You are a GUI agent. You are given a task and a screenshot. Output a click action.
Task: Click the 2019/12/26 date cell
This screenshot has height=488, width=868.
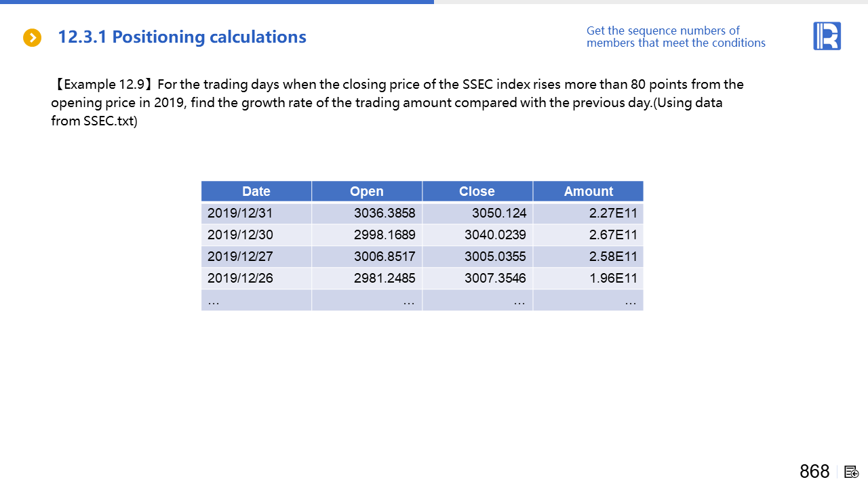pos(240,279)
